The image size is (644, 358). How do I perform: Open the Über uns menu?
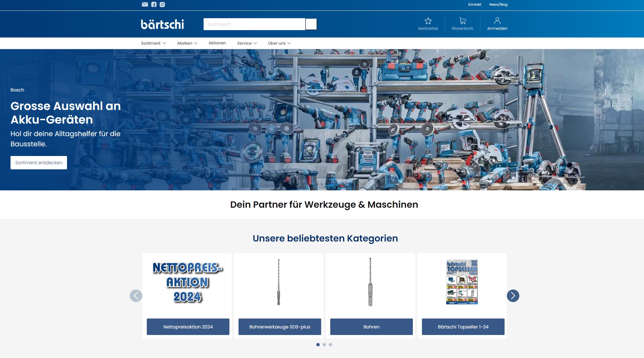point(279,43)
